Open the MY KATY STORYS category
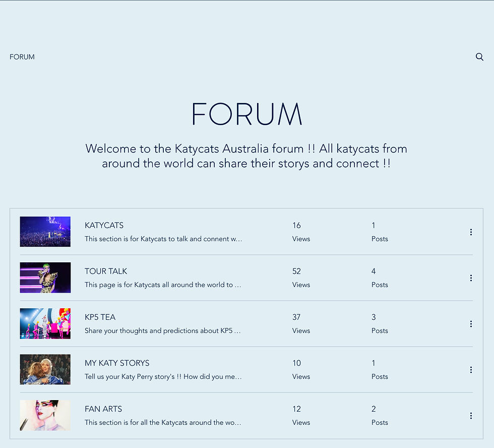 click(x=117, y=363)
